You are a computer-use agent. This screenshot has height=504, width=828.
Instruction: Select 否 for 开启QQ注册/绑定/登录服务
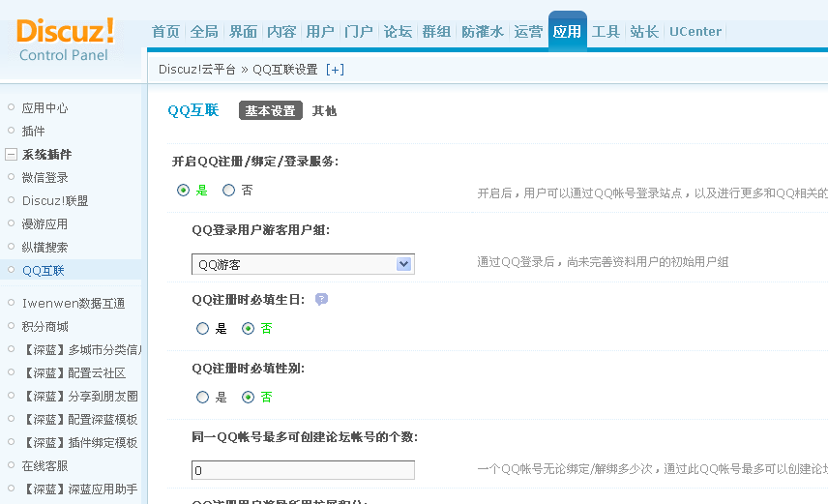pos(229,191)
